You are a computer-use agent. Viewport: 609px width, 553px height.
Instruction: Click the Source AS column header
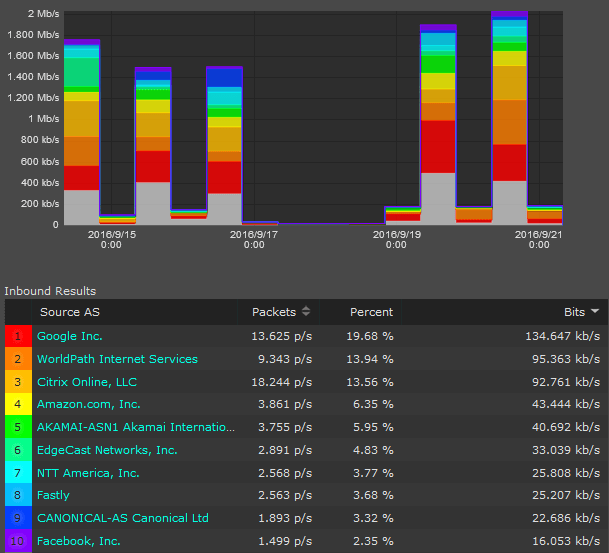pyautogui.click(x=70, y=312)
